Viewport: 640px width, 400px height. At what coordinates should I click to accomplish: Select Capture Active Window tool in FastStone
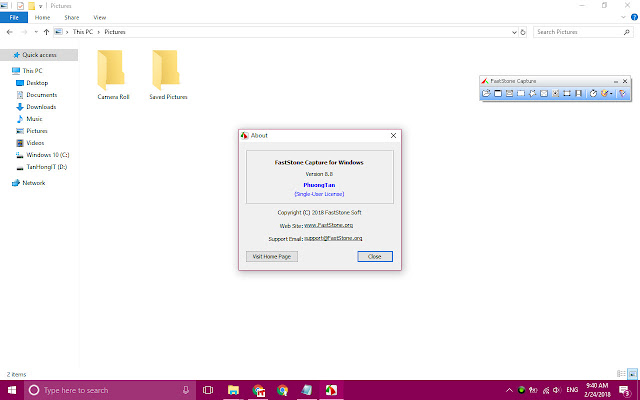tap(498, 93)
